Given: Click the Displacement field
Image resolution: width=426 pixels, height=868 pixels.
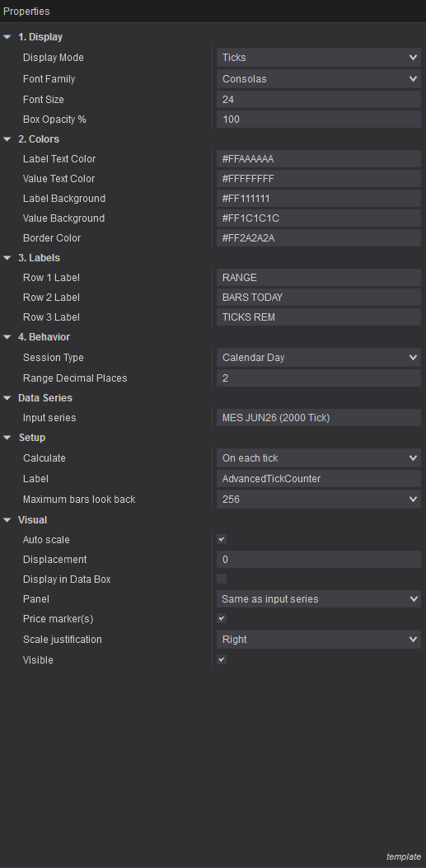Looking at the screenshot, I should [319, 560].
